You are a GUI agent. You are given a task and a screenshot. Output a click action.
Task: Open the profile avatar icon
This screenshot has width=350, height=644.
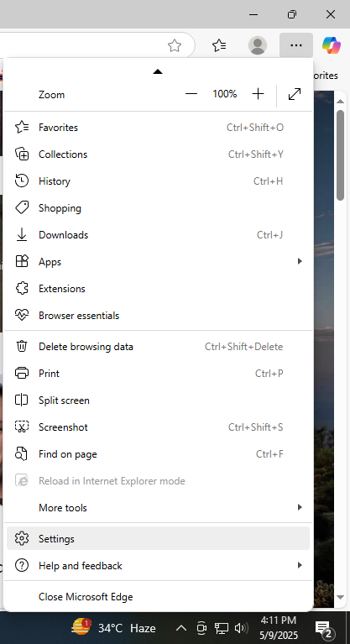tap(258, 45)
